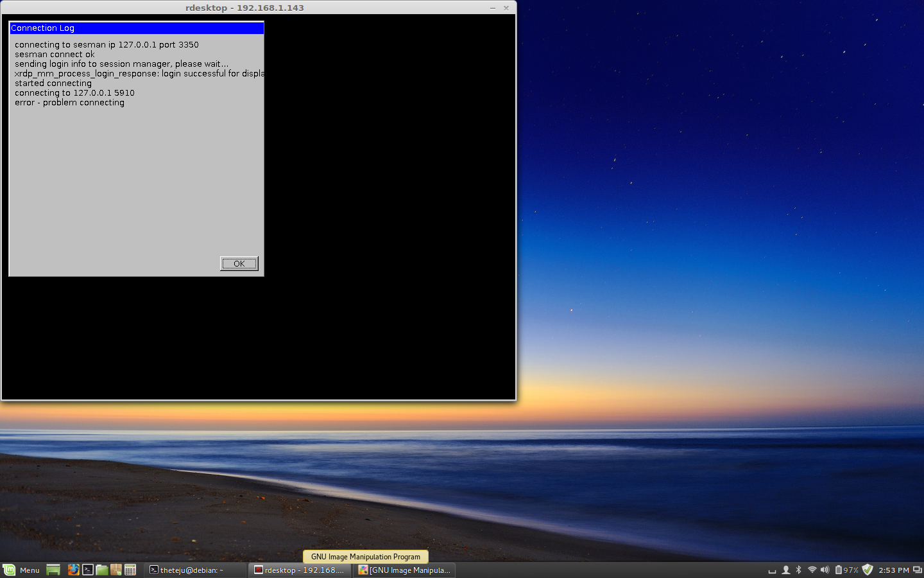Screen dimensions: 924x578
Task: Click the 'sesman connect ok' log line
Action: (x=55, y=55)
